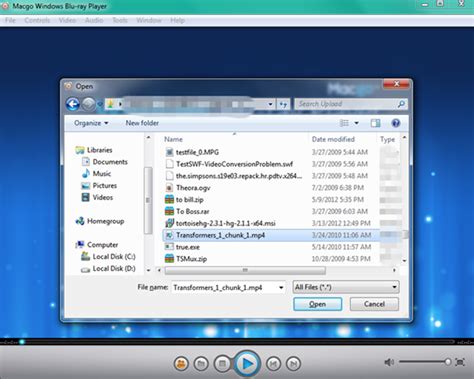Open the All Files (*.*) type dropdown

tap(346, 287)
